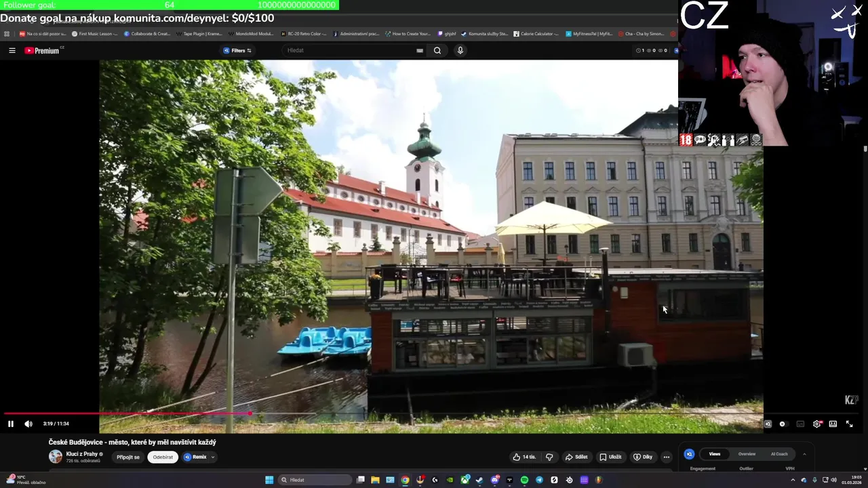868x488 pixels.
Task: Open the on-screen keyboard icon in search
Action: [x=420, y=50]
